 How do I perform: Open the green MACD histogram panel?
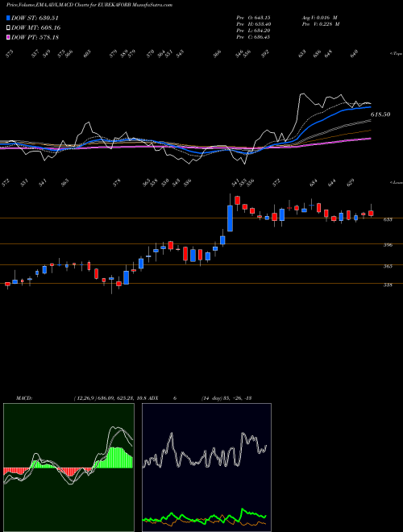tap(69, 468)
